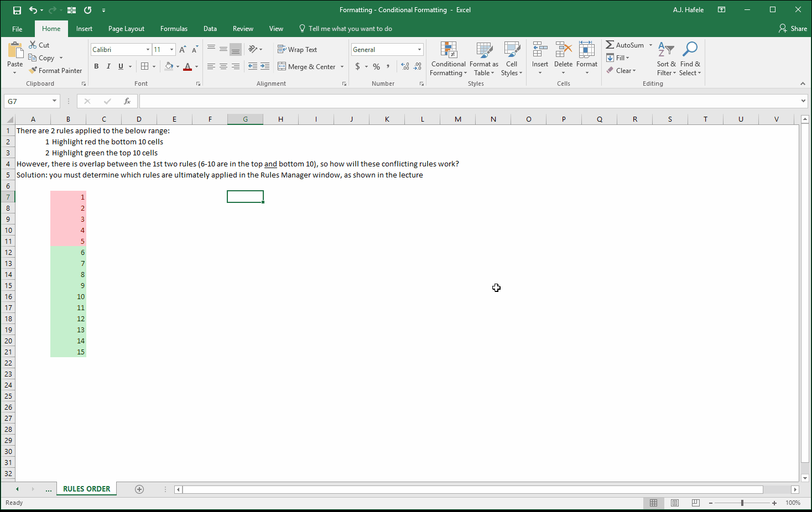This screenshot has width=812, height=512.
Task: Click the Orientation text angle icon
Action: [x=253, y=49]
